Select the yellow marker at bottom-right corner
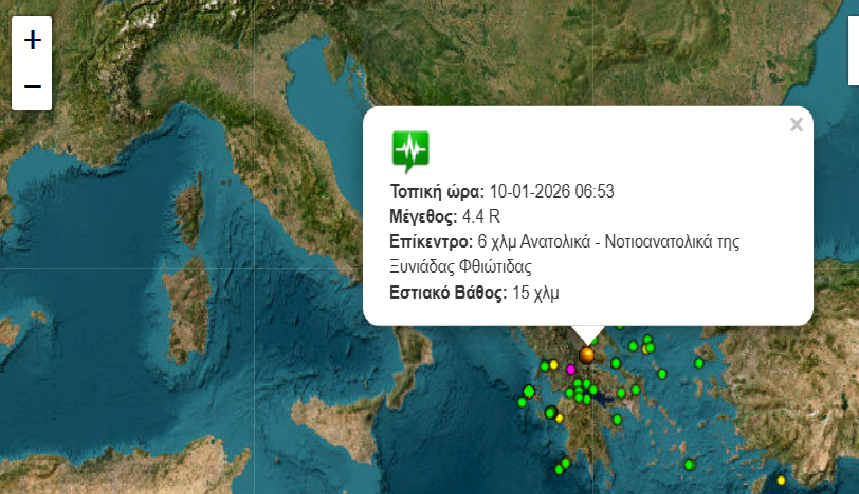Screen dimensions: 859x494 (x=782, y=481)
